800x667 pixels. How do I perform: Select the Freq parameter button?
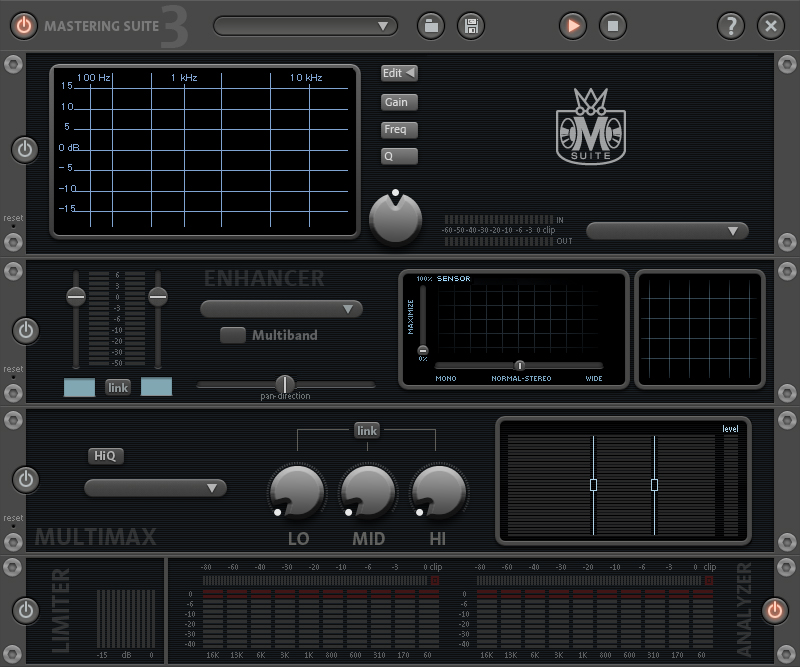tap(399, 130)
